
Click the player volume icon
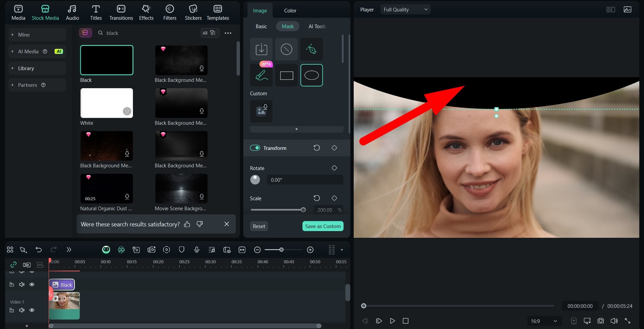click(614, 321)
